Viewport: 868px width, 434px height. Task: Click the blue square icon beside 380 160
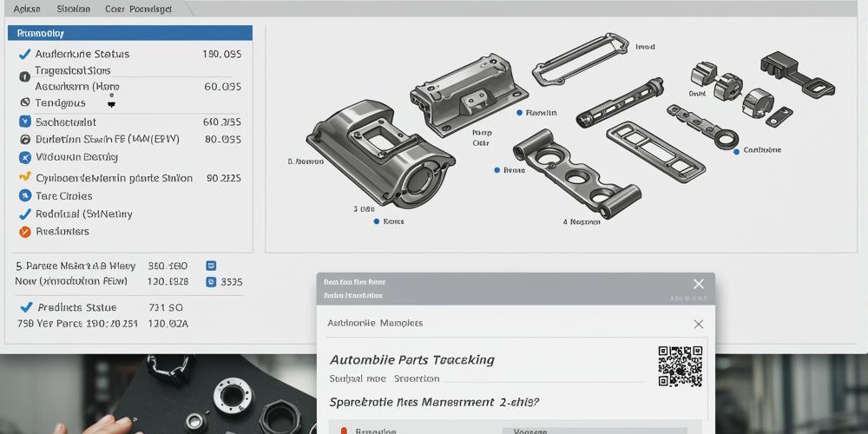point(211,266)
